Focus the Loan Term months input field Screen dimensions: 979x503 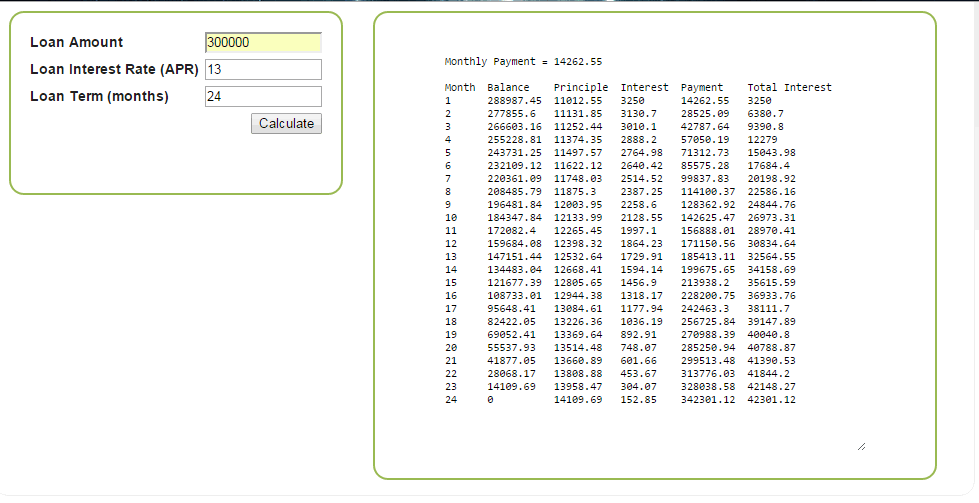[263, 97]
